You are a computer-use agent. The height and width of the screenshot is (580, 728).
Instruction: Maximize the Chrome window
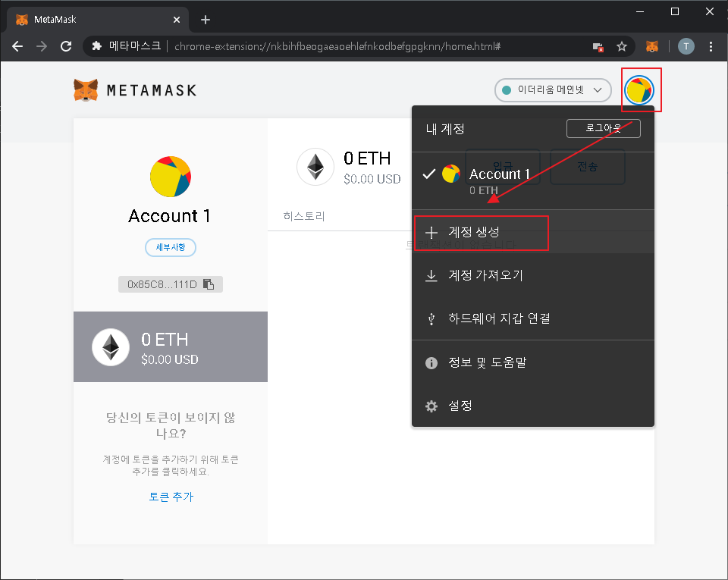pos(675,12)
